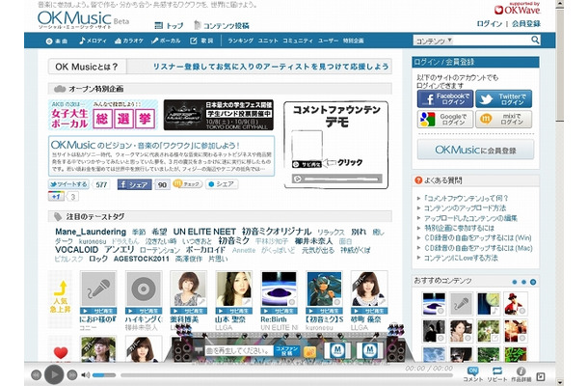Open ユーザー in the navbar
The image size is (588, 386).
(328, 41)
